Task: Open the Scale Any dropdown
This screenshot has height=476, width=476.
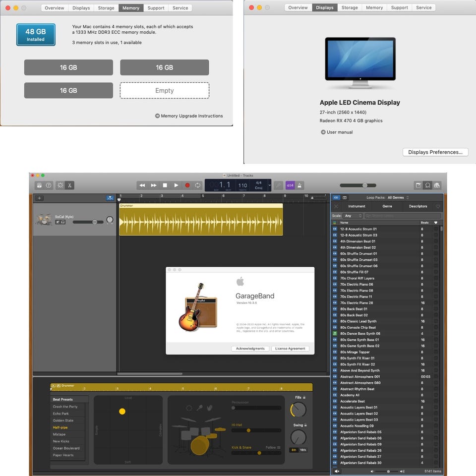Action: pos(353,216)
